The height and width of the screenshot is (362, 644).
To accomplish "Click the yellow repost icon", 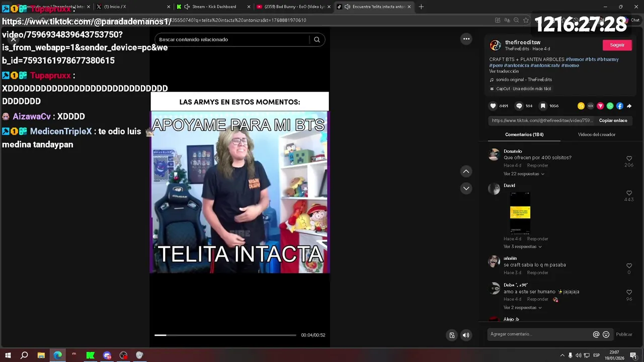I will coord(581,106).
